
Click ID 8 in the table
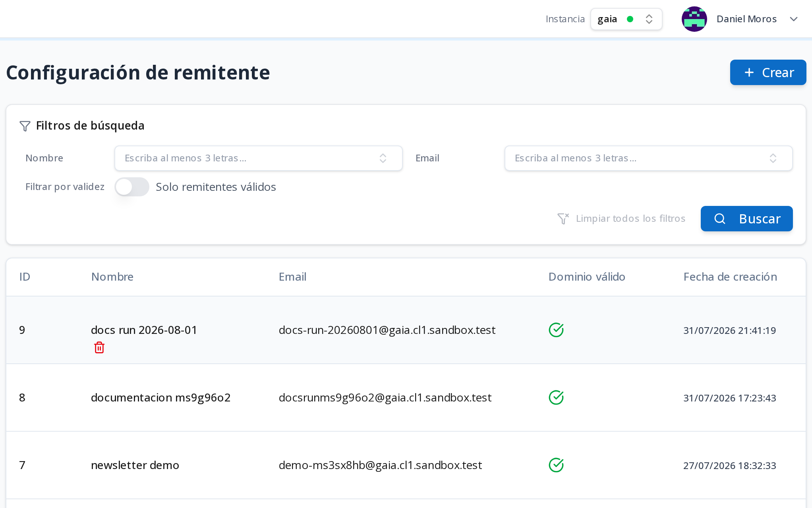coord(22,397)
